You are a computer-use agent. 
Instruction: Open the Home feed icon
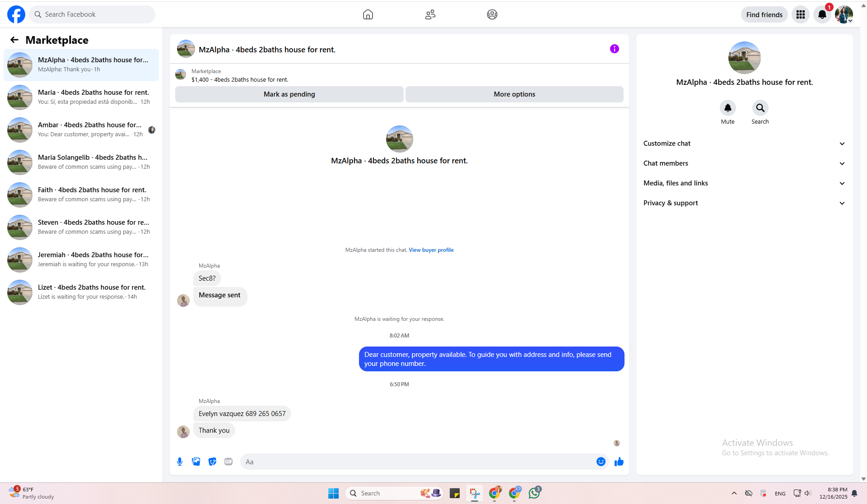(x=368, y=14)
